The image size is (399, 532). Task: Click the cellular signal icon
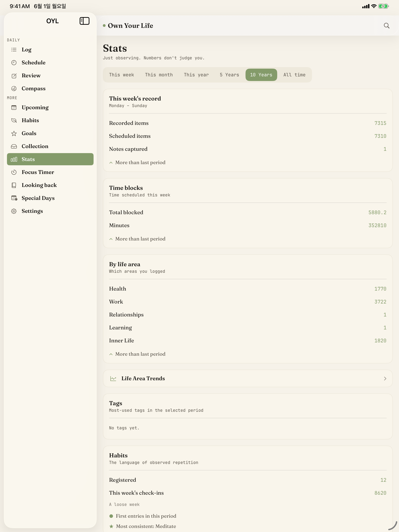(x=366, y=7)
